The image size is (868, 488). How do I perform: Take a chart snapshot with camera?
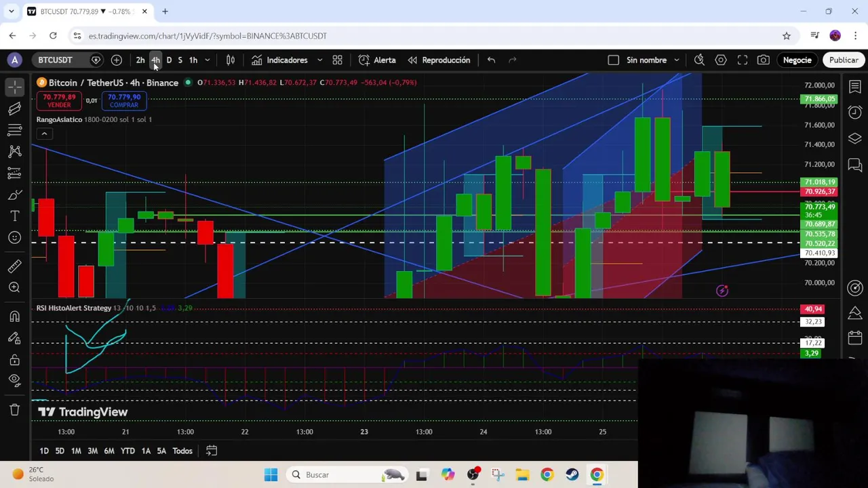pyautogui.click(x=764, y=60)
